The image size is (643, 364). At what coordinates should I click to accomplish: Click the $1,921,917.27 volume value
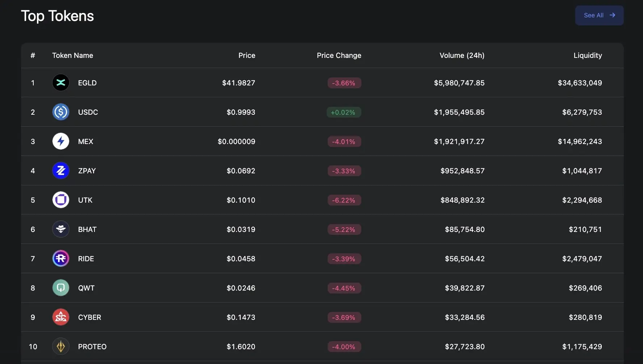(459, 141)
